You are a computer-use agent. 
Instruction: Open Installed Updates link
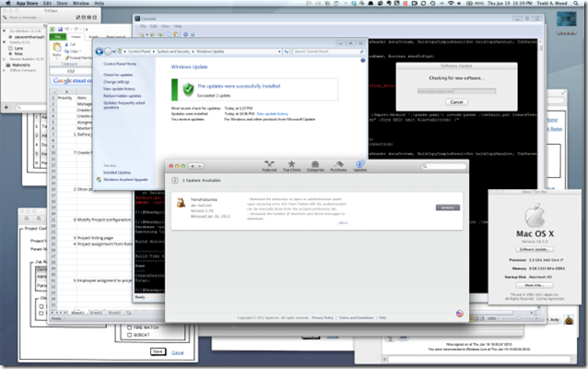click(117, 173)
